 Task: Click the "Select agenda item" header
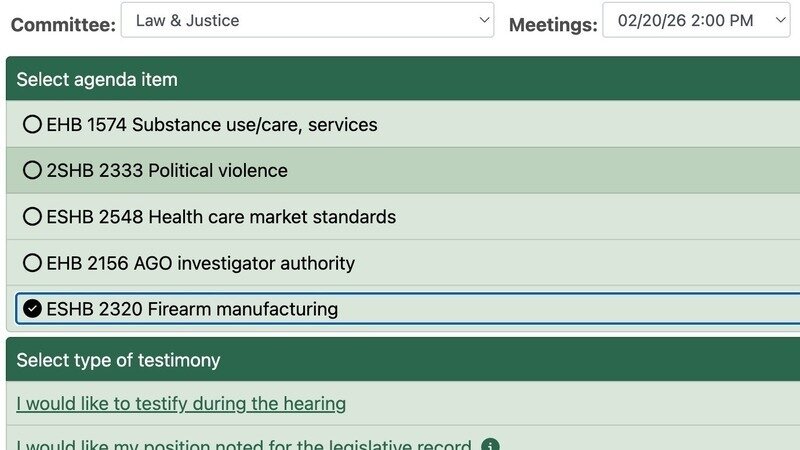pyautogui.click(x=97, y=79)
